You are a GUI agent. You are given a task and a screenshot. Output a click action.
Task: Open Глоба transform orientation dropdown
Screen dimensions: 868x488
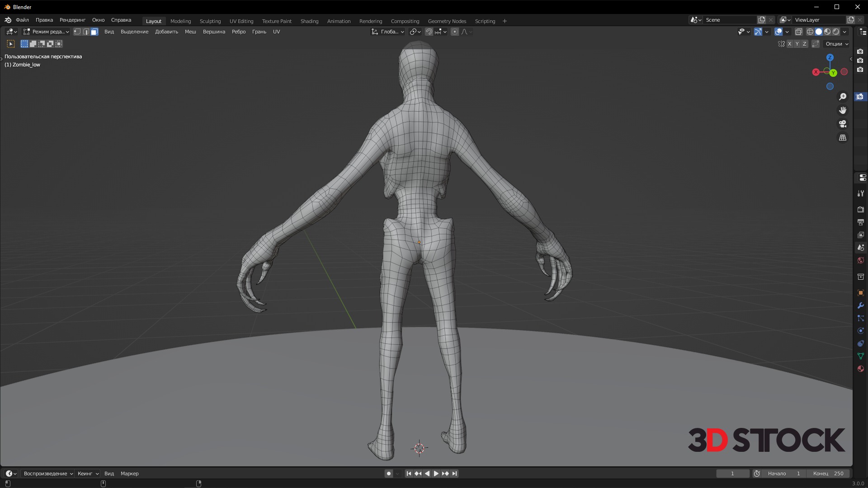(x=388, y=32)
